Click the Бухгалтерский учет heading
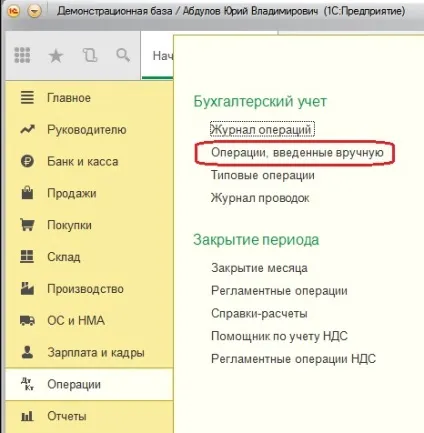 260,101
